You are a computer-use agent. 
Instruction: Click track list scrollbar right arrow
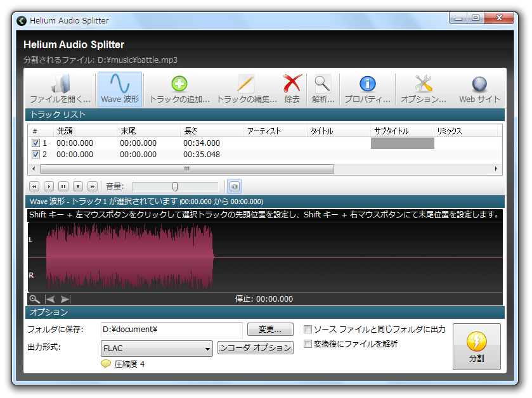click(496, 169)
